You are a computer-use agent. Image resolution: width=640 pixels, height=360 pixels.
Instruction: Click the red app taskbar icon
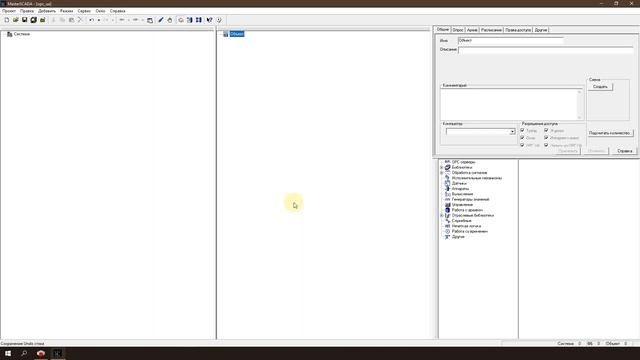(41, 353)
